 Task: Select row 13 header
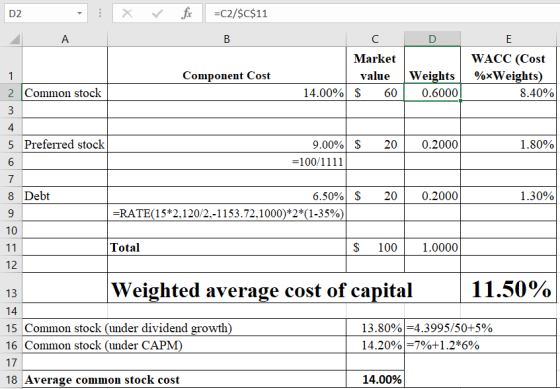coord(11,288)
